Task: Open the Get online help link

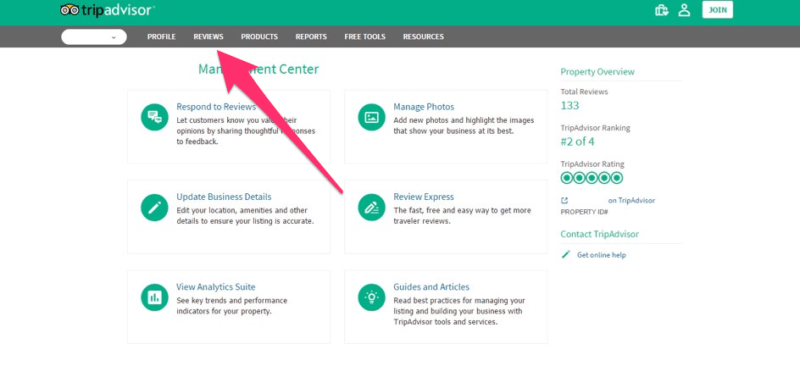Action: (601, 255)
